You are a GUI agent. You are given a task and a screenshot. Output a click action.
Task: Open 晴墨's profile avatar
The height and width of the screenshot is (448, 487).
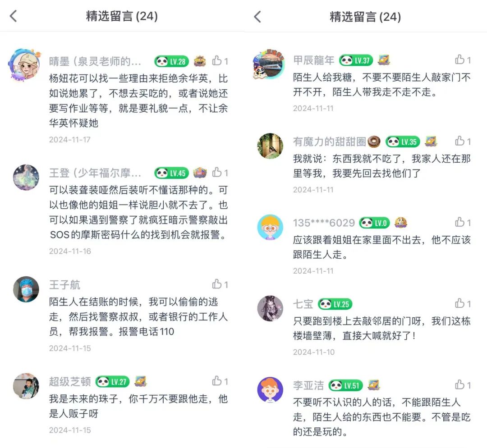pos(24,64)
